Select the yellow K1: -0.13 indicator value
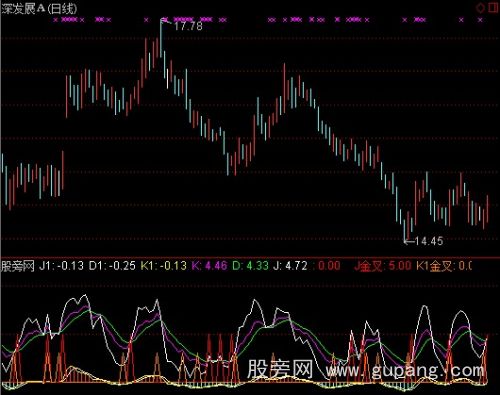 tap(163, 266)
